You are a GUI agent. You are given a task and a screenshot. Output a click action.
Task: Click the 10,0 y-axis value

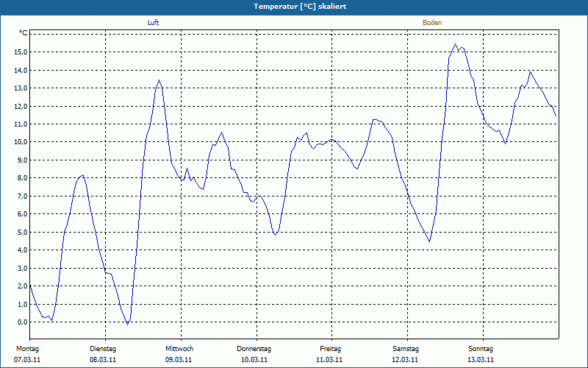tap(21, 142)
